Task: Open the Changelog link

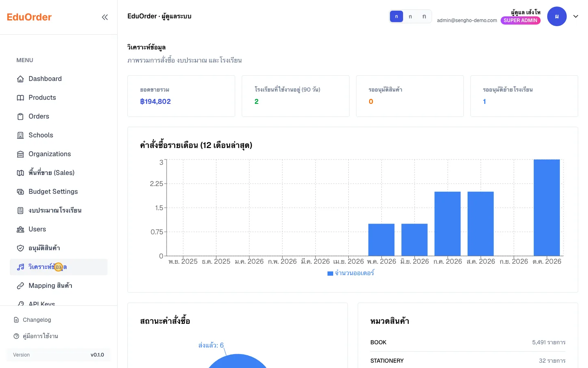Action: [59, 320]
